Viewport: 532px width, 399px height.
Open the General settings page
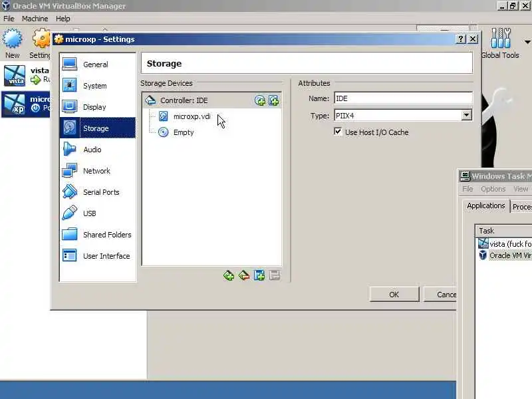98,65
